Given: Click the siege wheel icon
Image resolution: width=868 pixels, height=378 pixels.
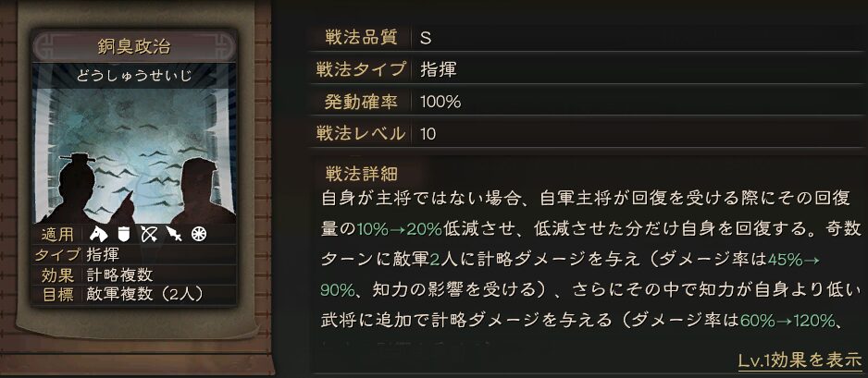Looking at the screenshot, I should tap(198, 233).
